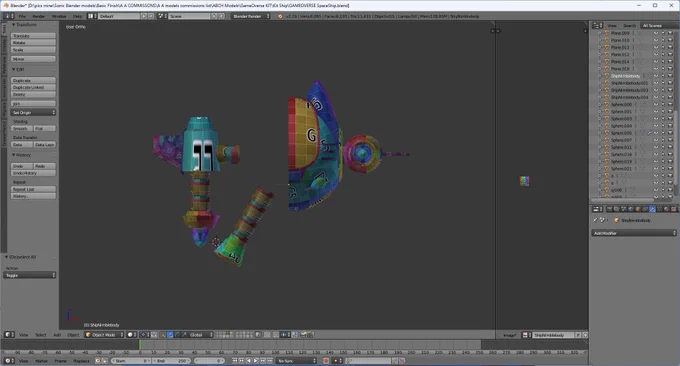Add a new screen layout with plus icon

tap(144, 16)
